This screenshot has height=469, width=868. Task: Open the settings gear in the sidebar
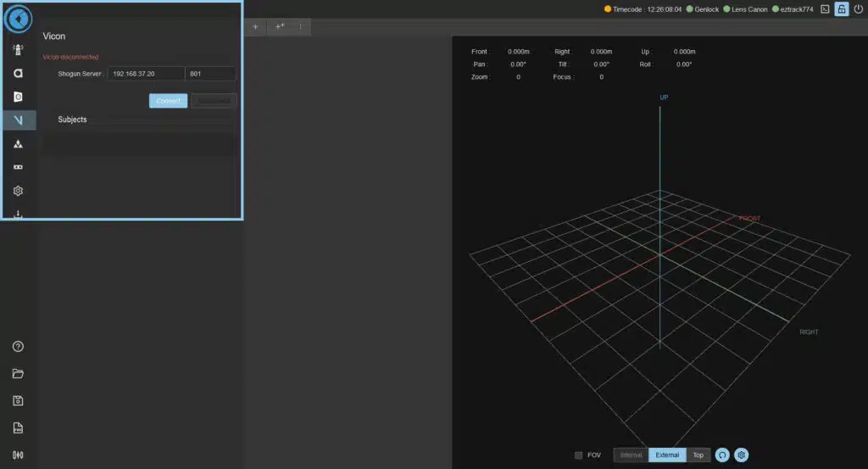coord(18,191)
